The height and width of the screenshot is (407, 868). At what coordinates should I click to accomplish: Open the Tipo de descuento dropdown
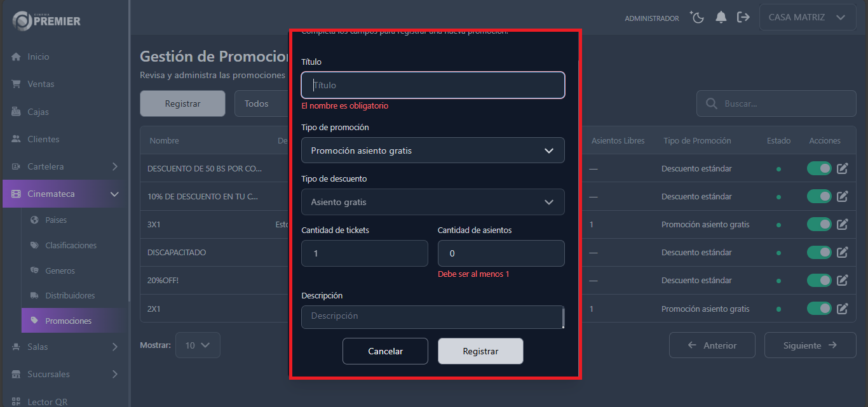tap(433, 202)
